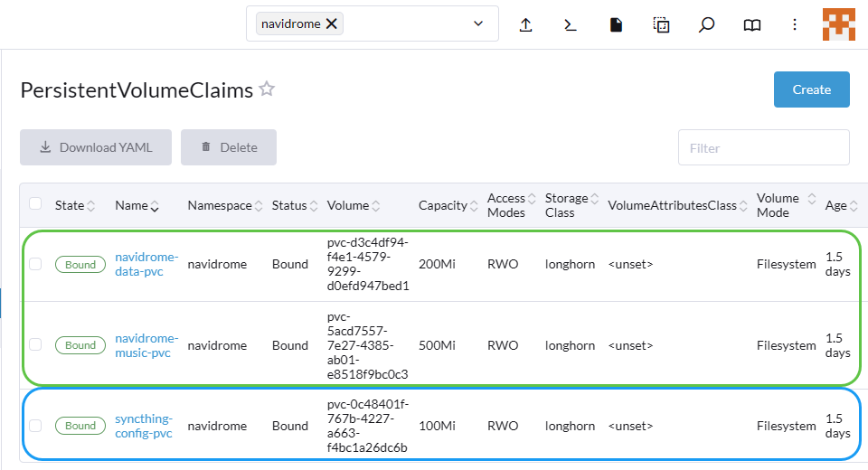
Task: Click the Import YAML upload icon
Action: pos(525,25)
